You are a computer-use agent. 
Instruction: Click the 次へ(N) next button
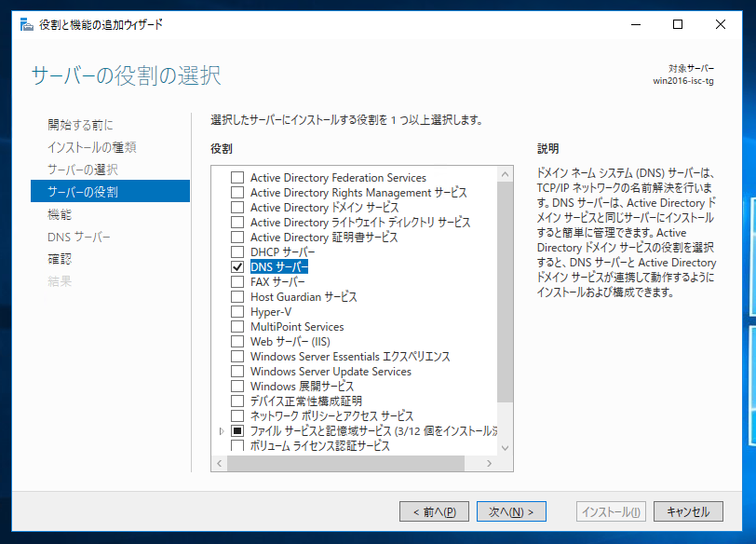point(511,511)
